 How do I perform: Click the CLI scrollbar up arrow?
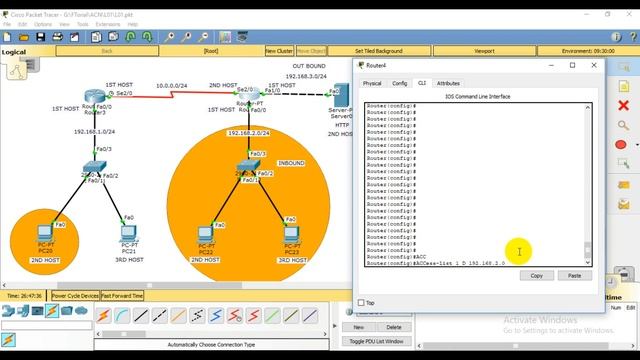588,107
